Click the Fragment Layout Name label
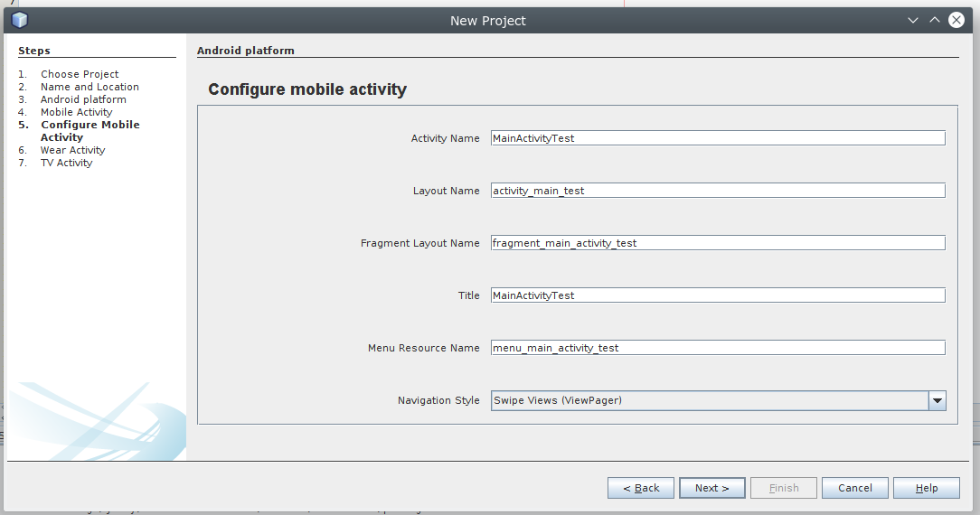 [x=420, y=243]
